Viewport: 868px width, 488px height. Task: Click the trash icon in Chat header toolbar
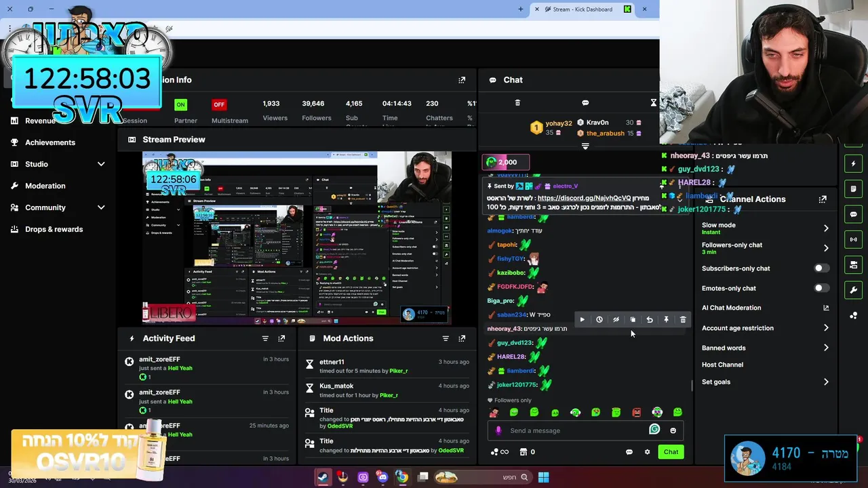pos(517,103)
